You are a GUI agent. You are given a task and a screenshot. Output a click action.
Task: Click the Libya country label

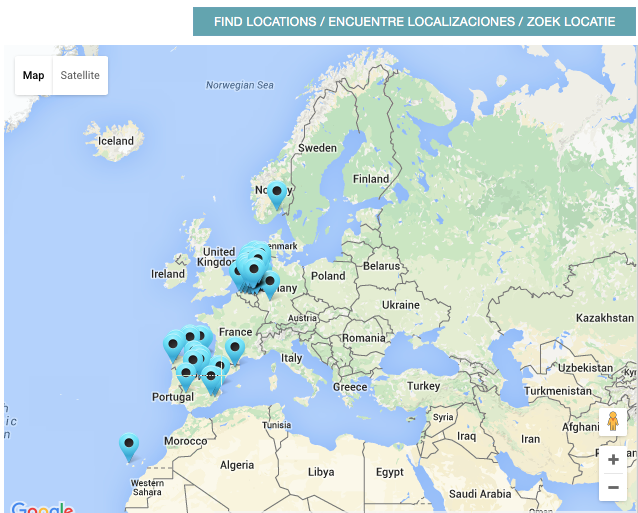click(x=321, y=472)
